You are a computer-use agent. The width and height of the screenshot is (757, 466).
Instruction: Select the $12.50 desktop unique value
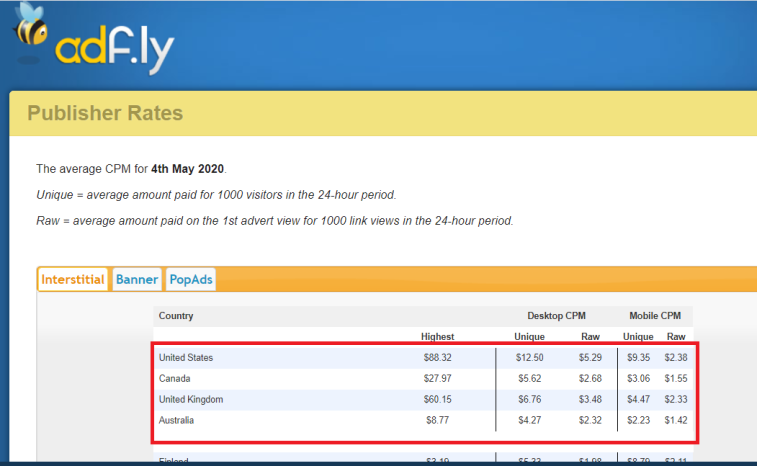(x=529, y=358)
